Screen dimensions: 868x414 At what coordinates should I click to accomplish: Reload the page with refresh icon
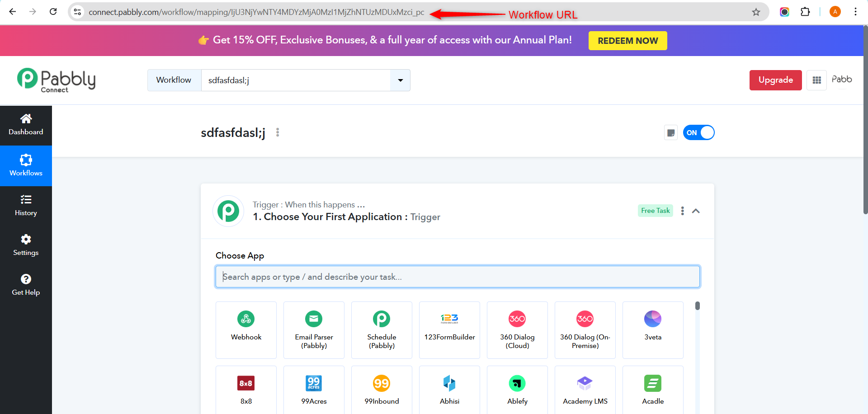(x=53, y=12)
